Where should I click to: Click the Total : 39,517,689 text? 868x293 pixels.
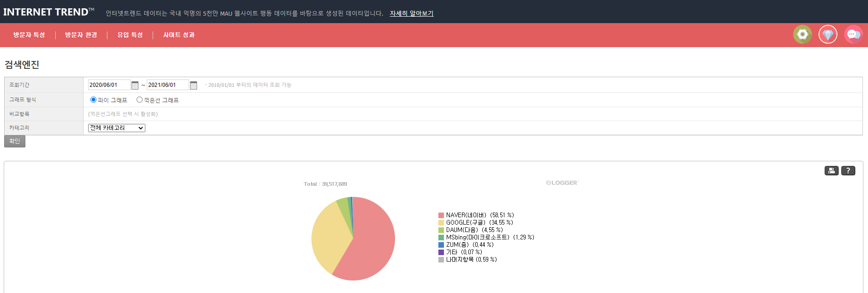[x=325, y=184]
